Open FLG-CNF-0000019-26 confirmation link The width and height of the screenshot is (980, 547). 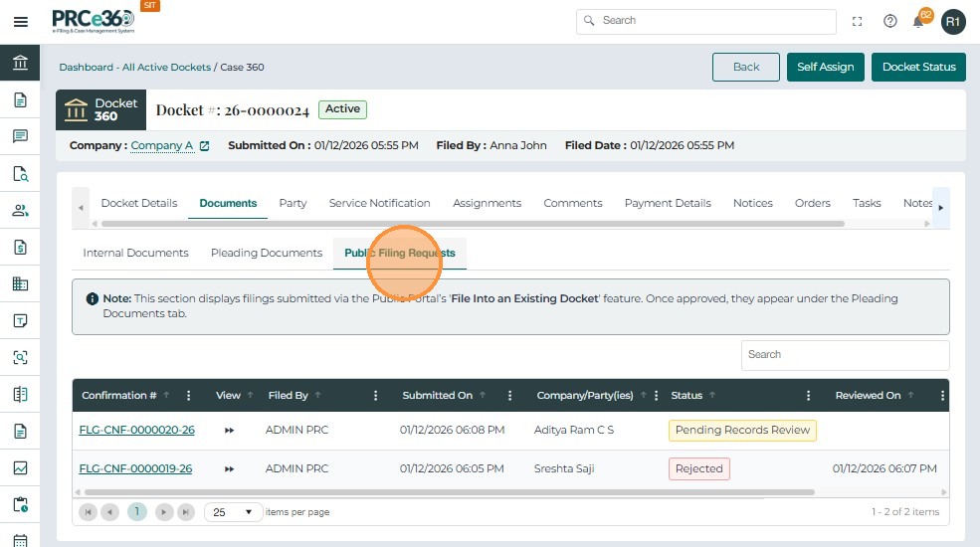point(135,468)
